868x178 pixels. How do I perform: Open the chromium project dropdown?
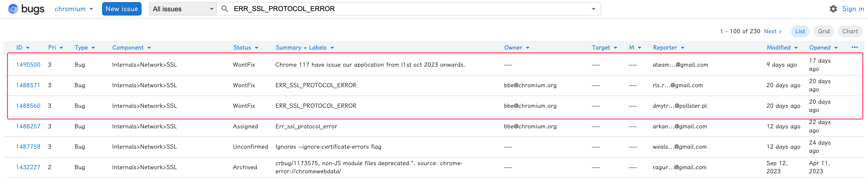(x=74, y=9)
